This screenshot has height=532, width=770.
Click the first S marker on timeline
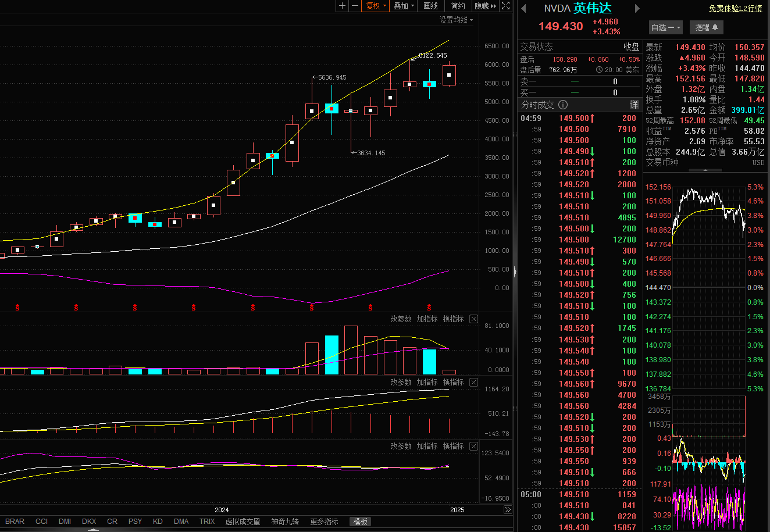(17, 307)
